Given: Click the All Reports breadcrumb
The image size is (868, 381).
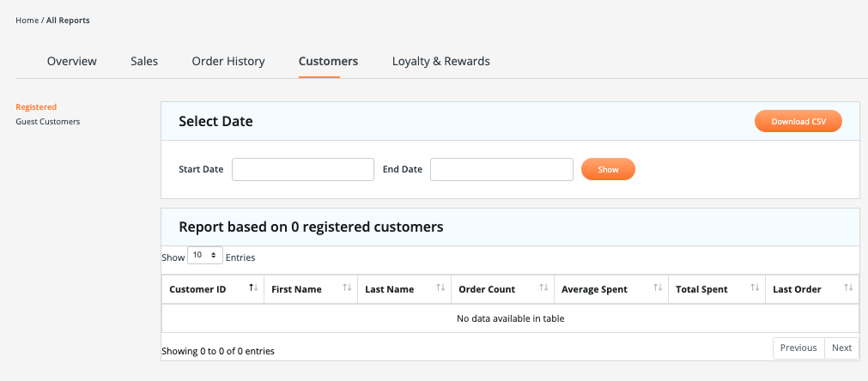Looking at the screenshot, I should click(x=68, y=21).
